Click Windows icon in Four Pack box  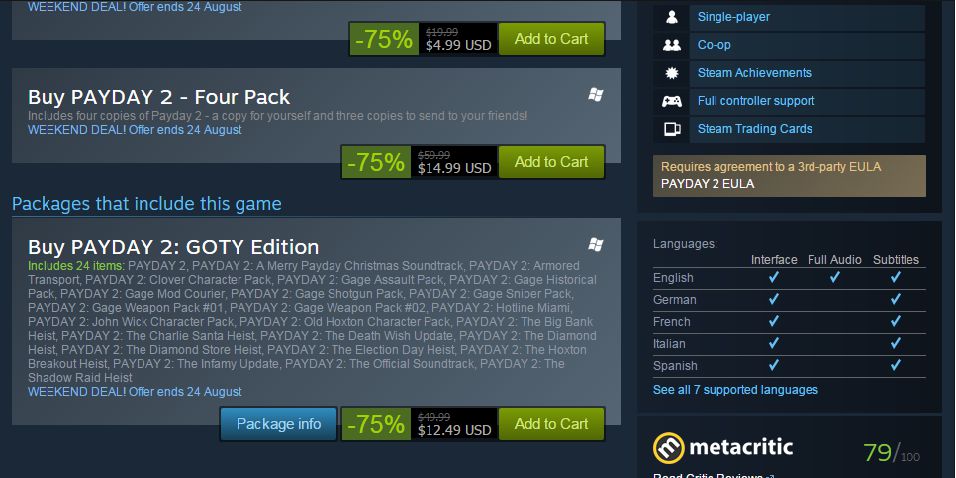point(596,95)
